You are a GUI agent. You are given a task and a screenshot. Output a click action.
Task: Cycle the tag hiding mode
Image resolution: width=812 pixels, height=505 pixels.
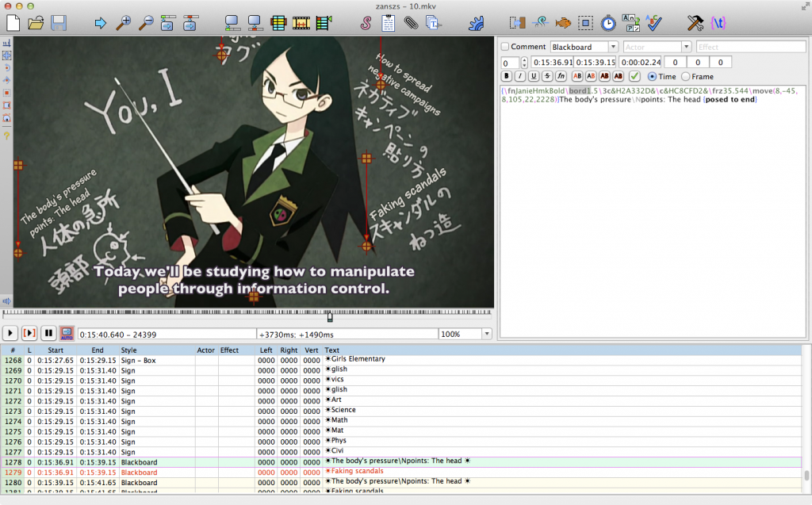tap(718, 23)
